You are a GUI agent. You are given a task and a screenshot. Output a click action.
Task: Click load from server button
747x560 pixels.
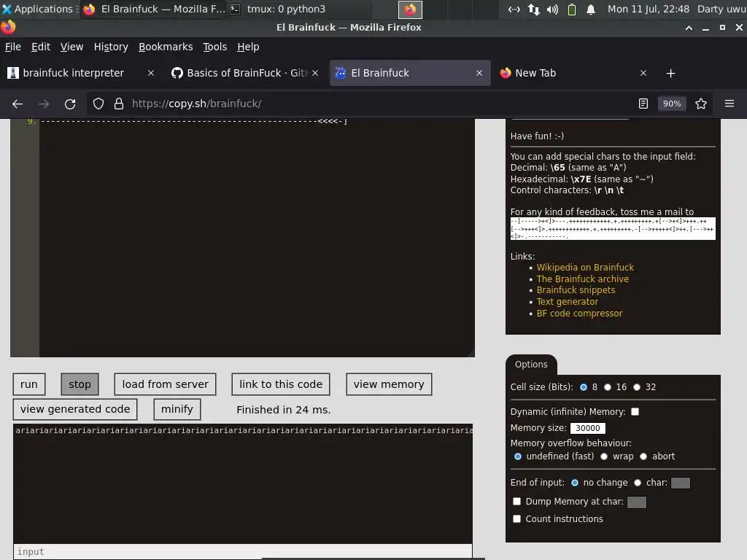tap(165, 384)
